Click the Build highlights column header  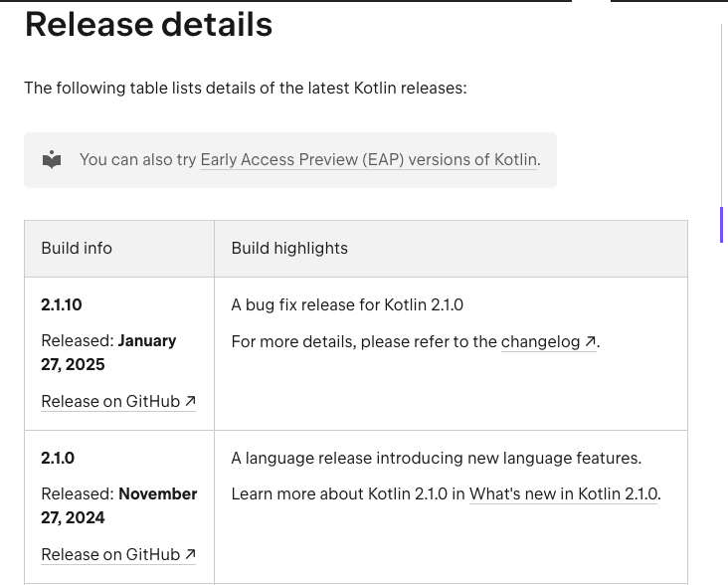coord(289,248)
